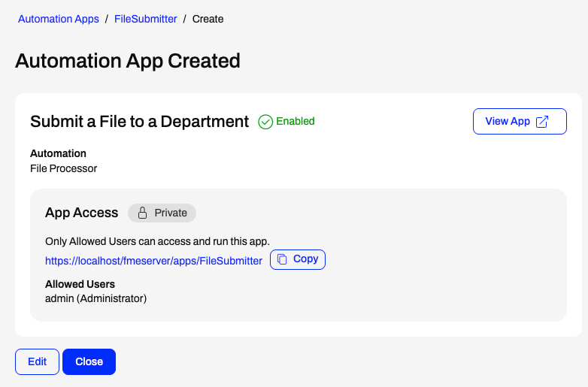Click the 'Allowed Users' label
Screen dimensions: 588x387
click(80, 284)
